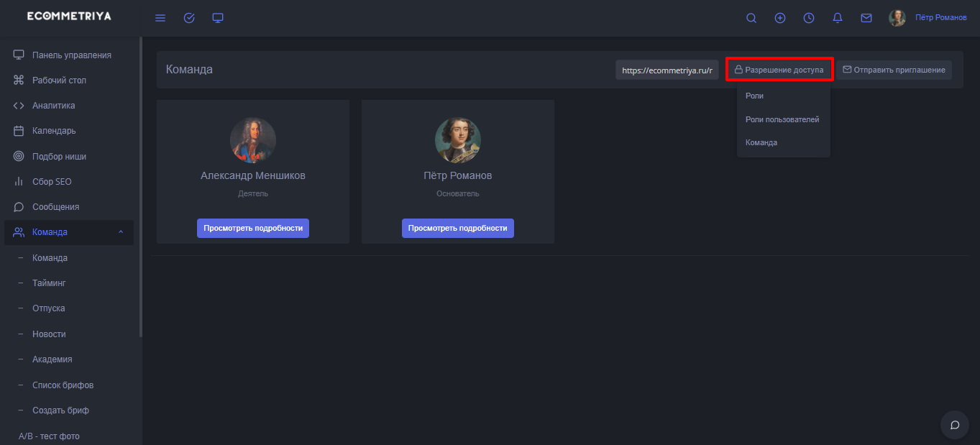The image size is (980, 445).
Task: Click the monitor icon in top bar
Action: [x=218, y=18]
